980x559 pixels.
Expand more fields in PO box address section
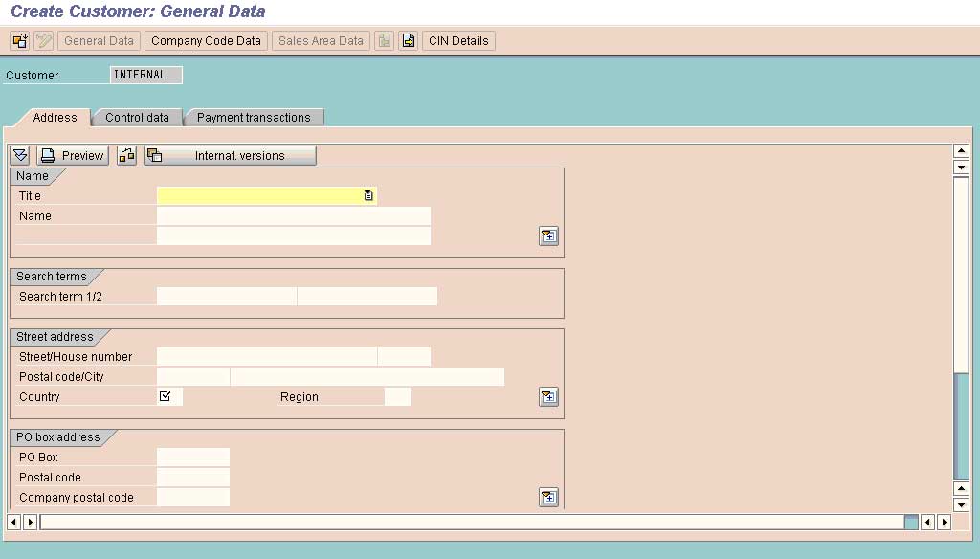coord(548,497)
